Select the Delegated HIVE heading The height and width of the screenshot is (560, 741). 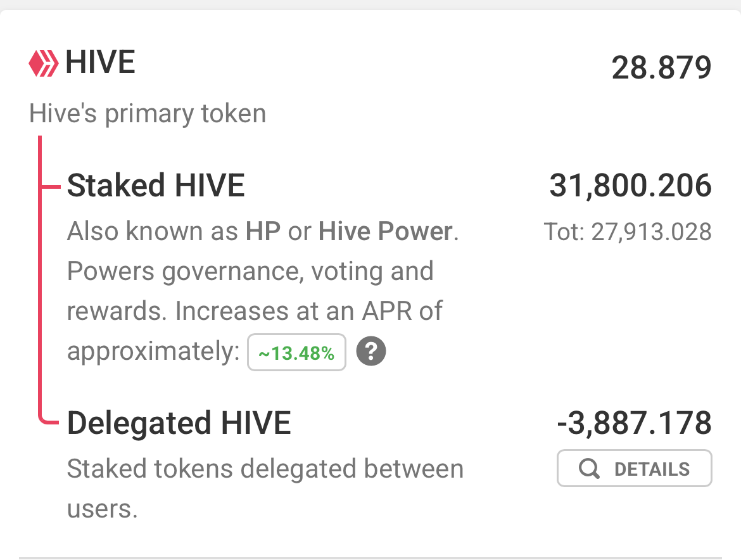pos(179,423)
